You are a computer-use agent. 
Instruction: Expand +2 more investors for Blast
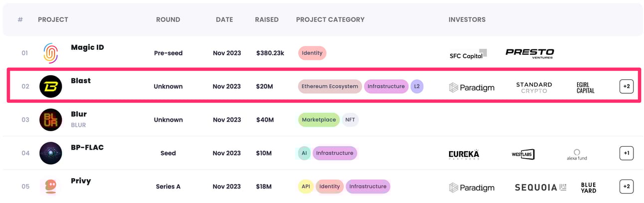(626, 86)
